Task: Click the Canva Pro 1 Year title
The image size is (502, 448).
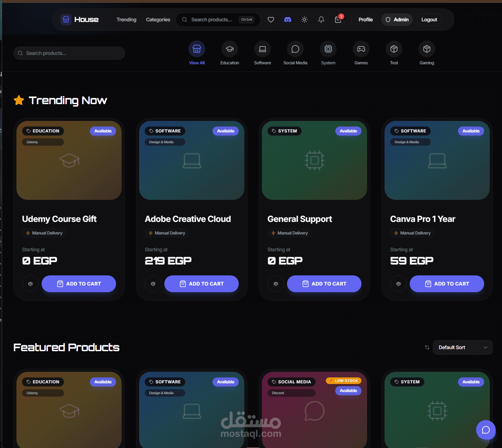Action: (423, 219)
